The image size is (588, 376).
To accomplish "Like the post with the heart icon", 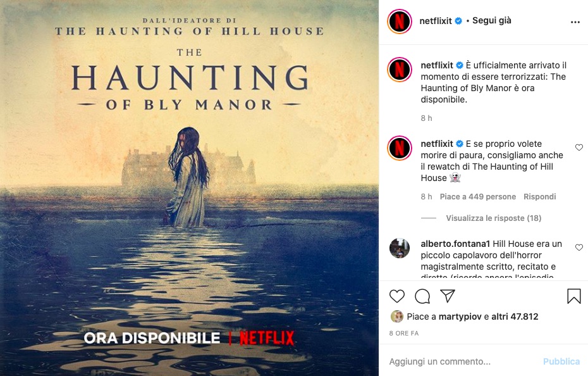I will [x=397, y=296].
